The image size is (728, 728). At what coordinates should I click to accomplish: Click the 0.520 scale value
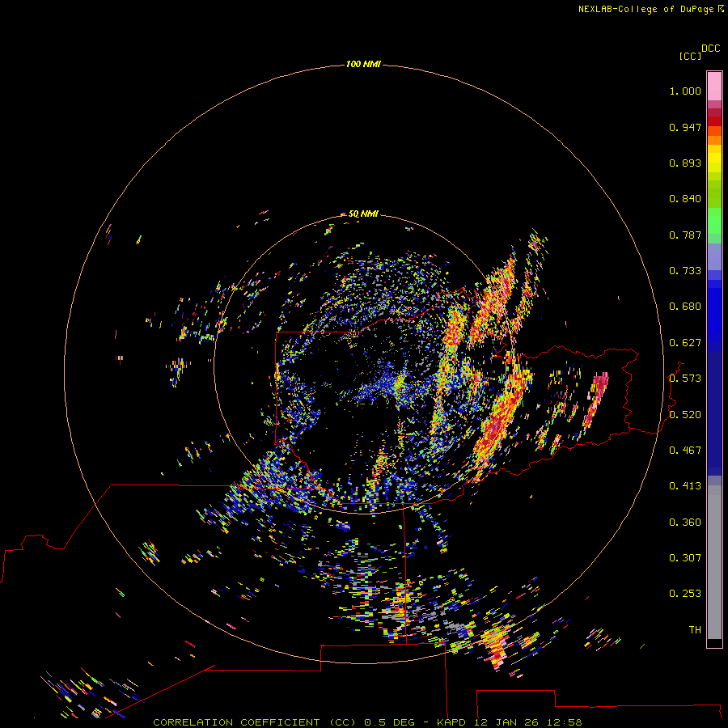point(685,415)
